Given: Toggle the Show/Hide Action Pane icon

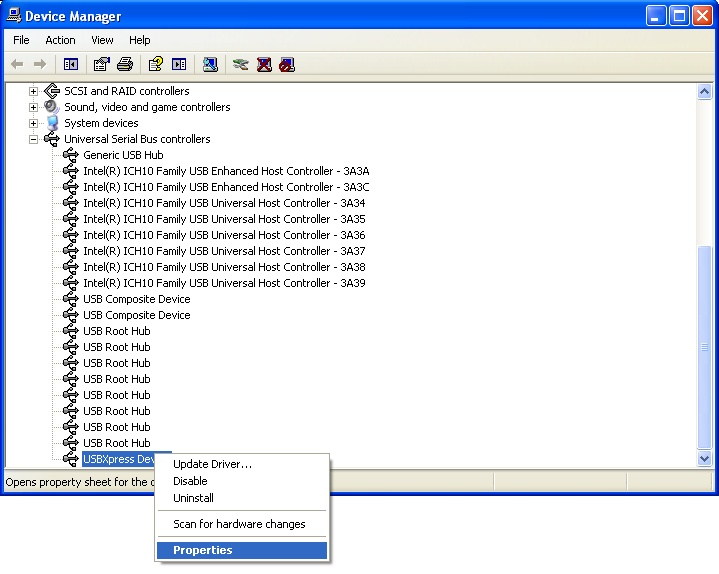Looking at the screenshot, I should [179, 64].
